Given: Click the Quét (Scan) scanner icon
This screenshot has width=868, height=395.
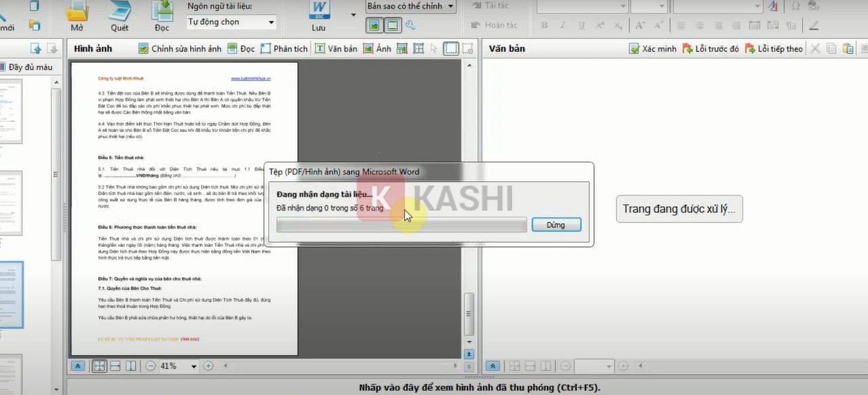Looking at the screenshot, I should click(120, 12).
